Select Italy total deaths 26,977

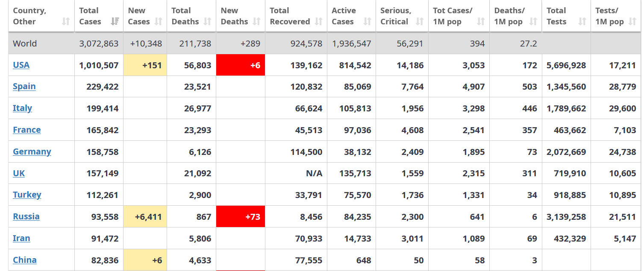point(198,108)
